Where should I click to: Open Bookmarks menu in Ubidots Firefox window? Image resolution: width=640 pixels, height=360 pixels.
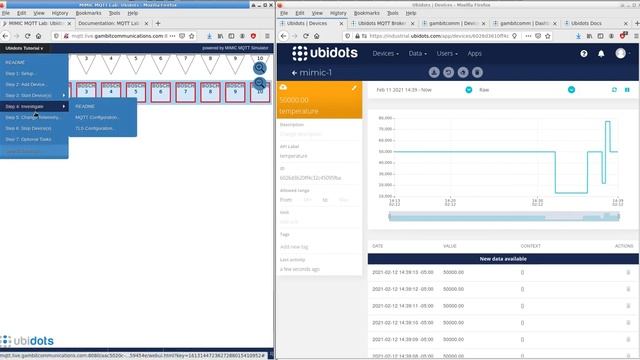(x=367, y=13)
